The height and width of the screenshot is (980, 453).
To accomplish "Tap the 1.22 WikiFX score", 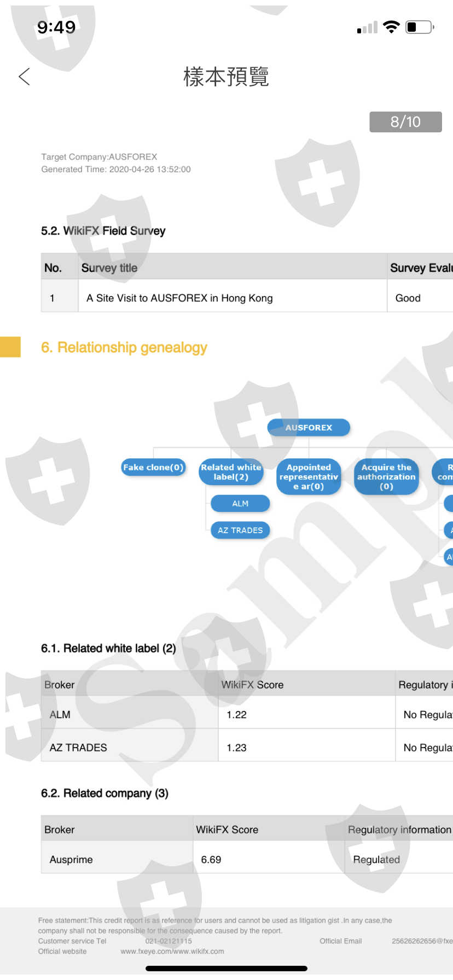I will tap(237, 715).
